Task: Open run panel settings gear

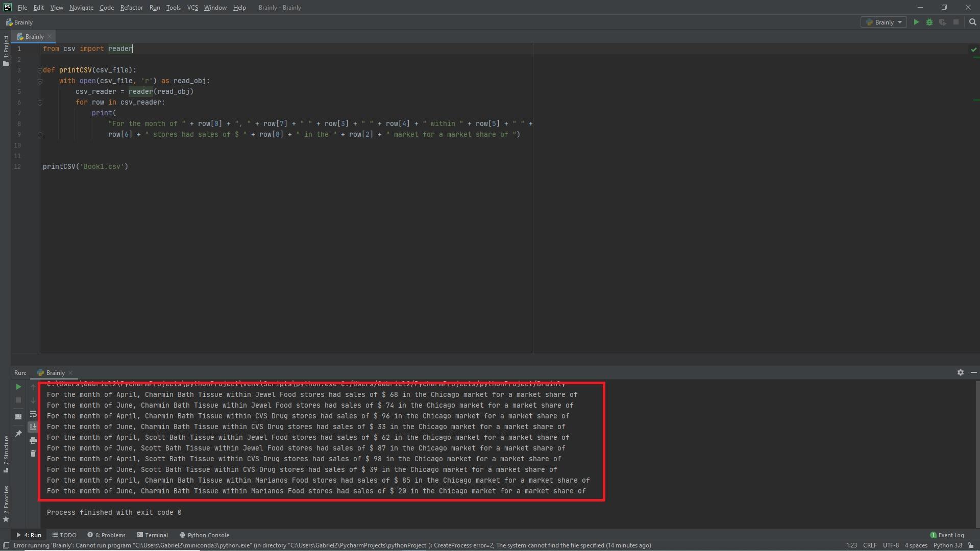Action: tap(960, 373)
